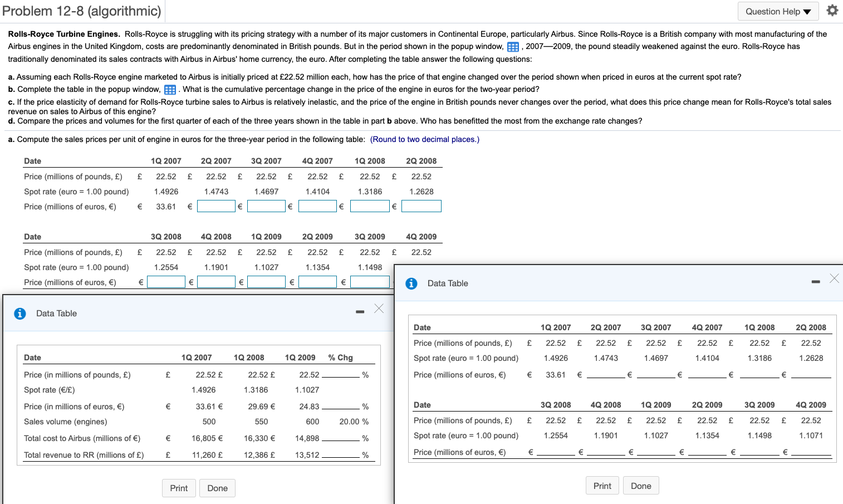Click the 'Sales volume (engines)' row label

click(x=66, y=422)
